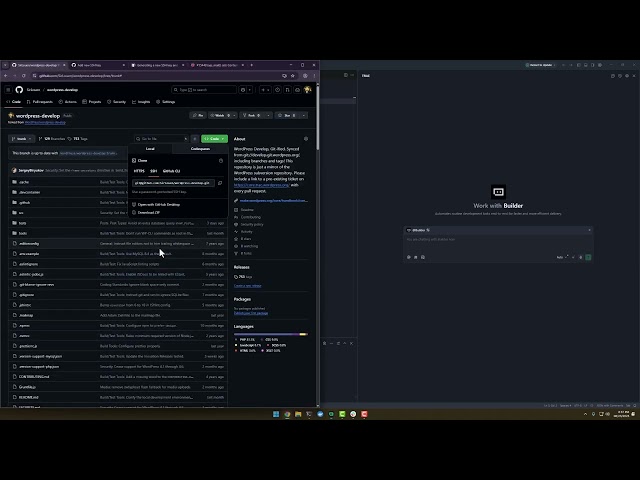The width and height of the screenshot is (640, 480).
Task: Bookmark the page with the Chrome star icon
Action: click(x=293, y=76)
